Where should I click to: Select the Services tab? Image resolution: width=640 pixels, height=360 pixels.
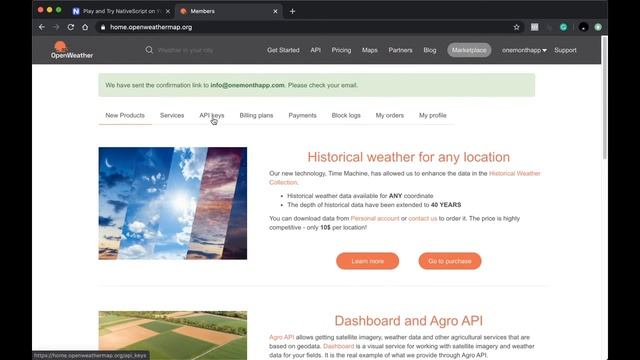(172, 116)
